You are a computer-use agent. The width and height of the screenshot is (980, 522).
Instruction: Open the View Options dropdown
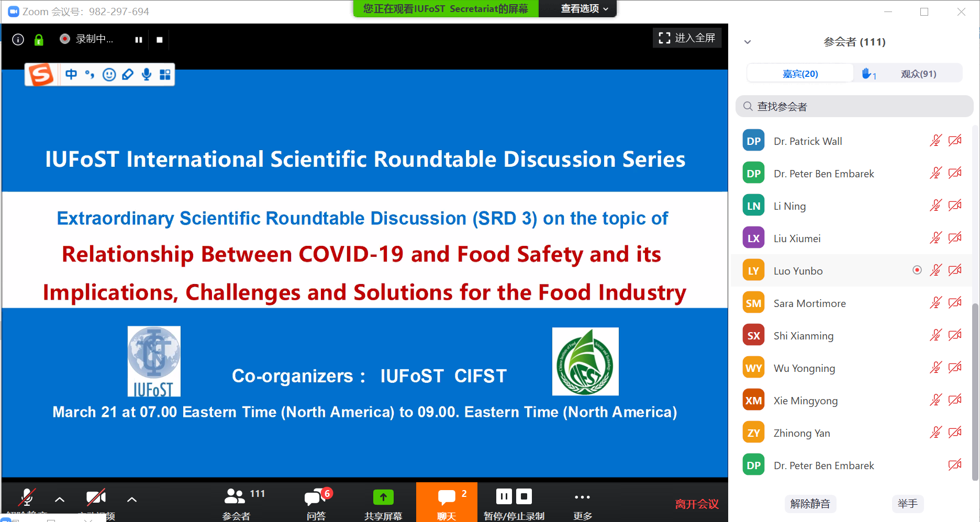[x=584, y=9]
